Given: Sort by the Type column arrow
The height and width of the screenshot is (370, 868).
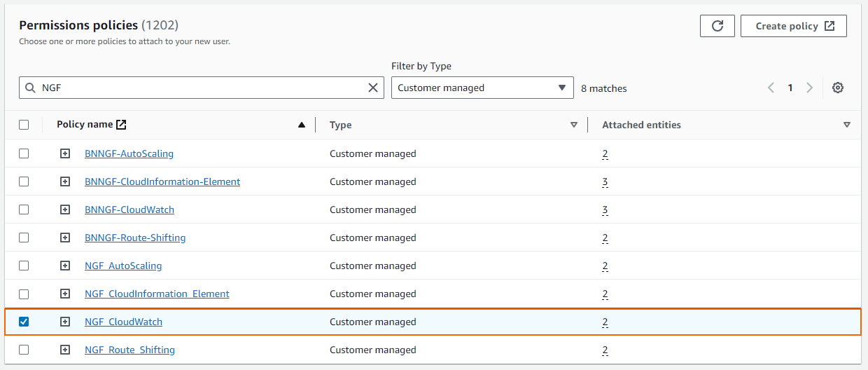Looking at the screenshot, I should 574,125.
